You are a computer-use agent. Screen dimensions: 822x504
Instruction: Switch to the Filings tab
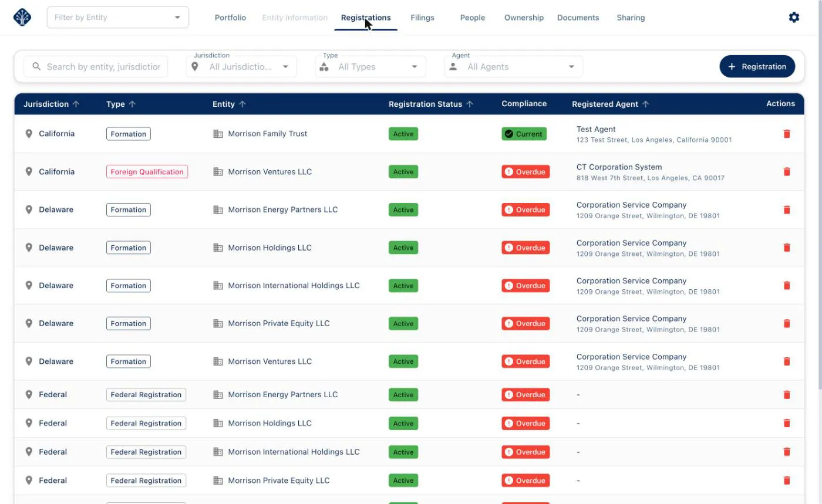[423, 18]
